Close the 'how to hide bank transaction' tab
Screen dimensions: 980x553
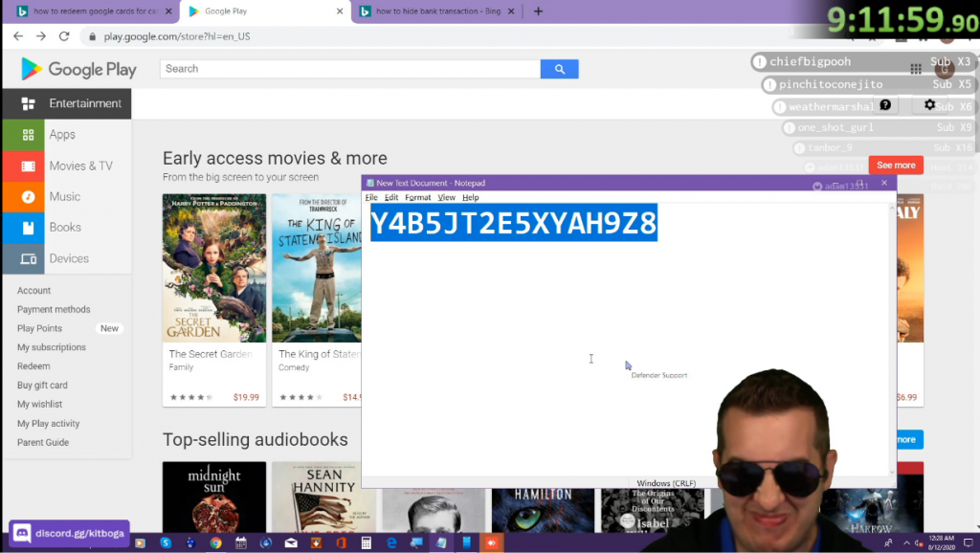(x=511, y=11)
